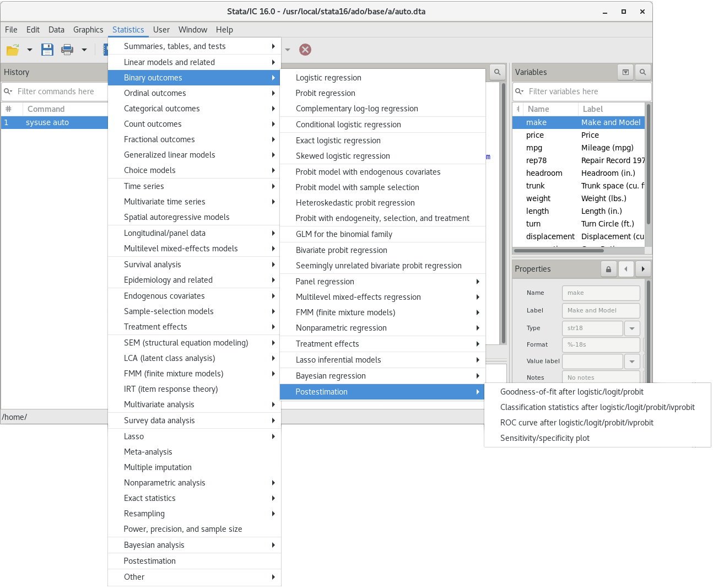Click the Save floppy disk icon
The height and width of the screenshot is (588, 713).
47,50
